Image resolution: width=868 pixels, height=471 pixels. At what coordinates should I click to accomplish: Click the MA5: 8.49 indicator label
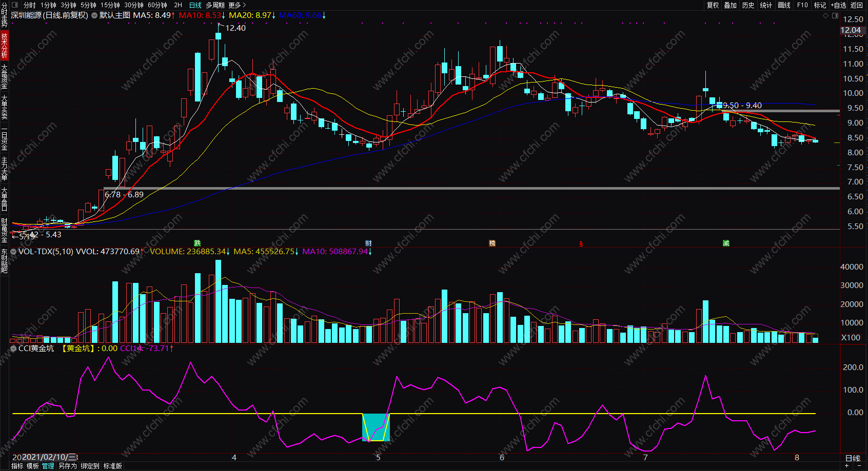pyautogui.click(x=154, y=15)
